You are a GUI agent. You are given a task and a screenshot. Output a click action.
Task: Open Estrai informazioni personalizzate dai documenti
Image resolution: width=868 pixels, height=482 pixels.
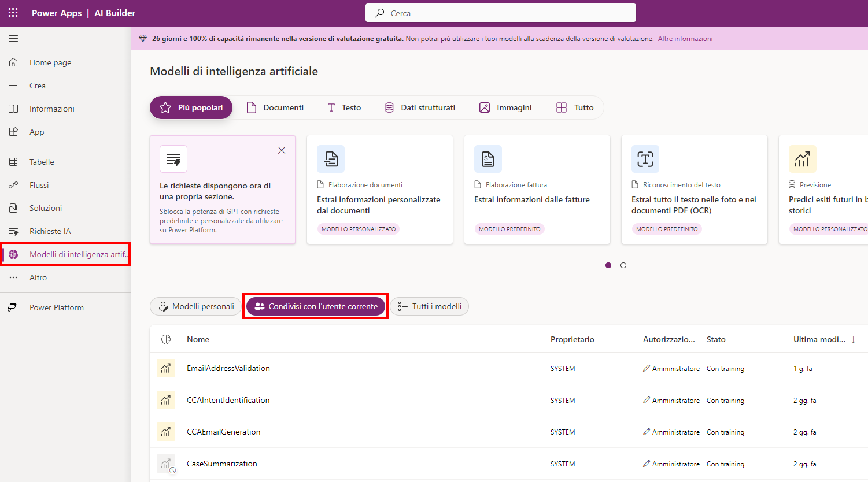coord(379,205)
